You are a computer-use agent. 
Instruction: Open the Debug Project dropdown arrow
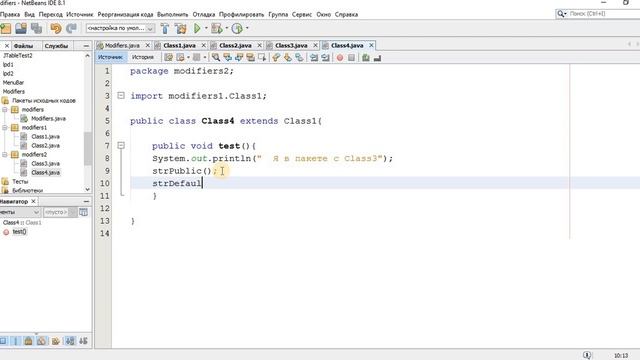(227, 28)
